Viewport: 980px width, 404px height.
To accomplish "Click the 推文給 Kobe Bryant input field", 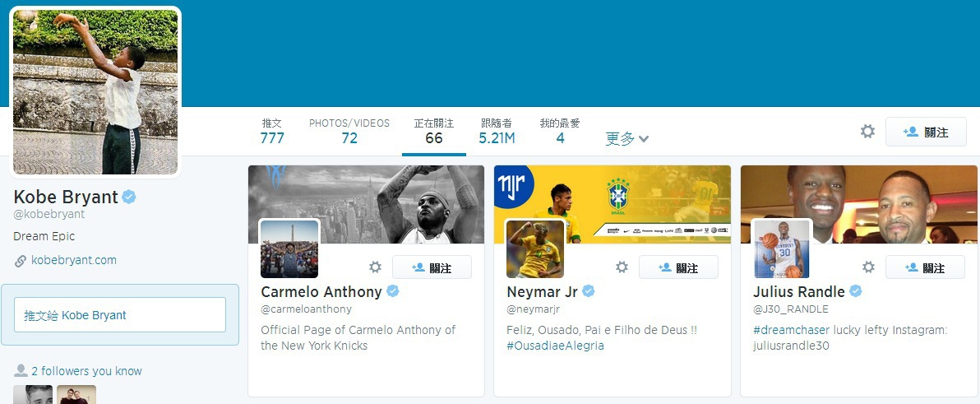I will click(120, 314).
